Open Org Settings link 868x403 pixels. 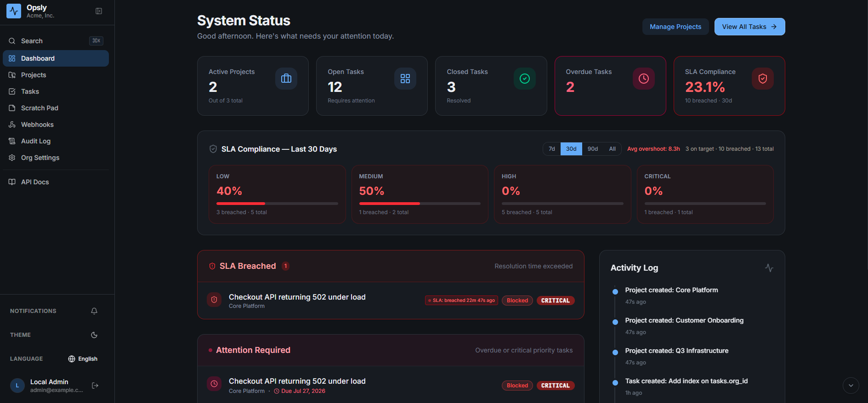[56, 158]
